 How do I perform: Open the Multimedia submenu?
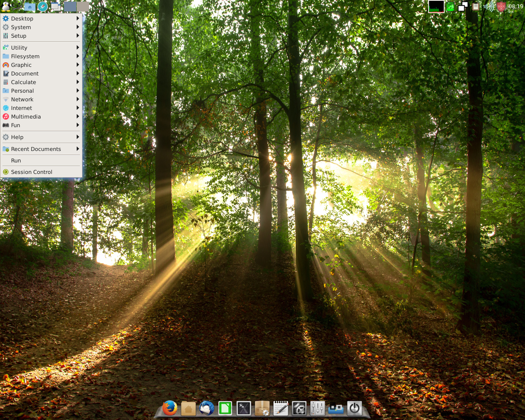41,117
